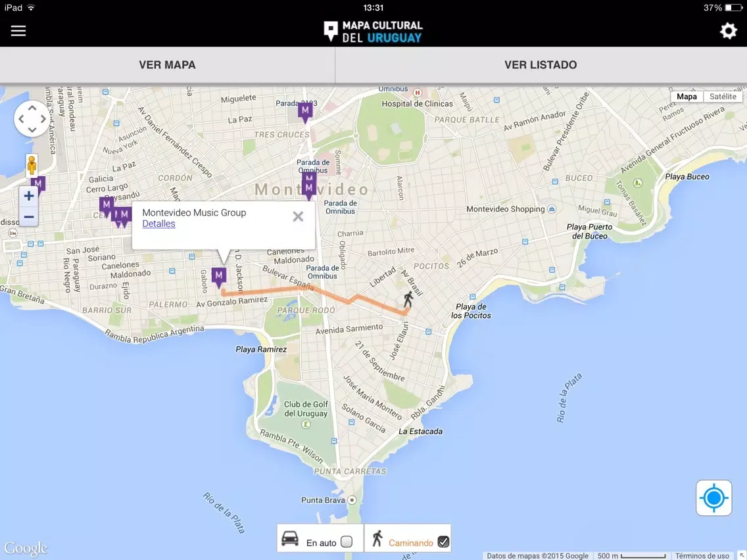Pick the Street View pegman icon

coord(32,165)
